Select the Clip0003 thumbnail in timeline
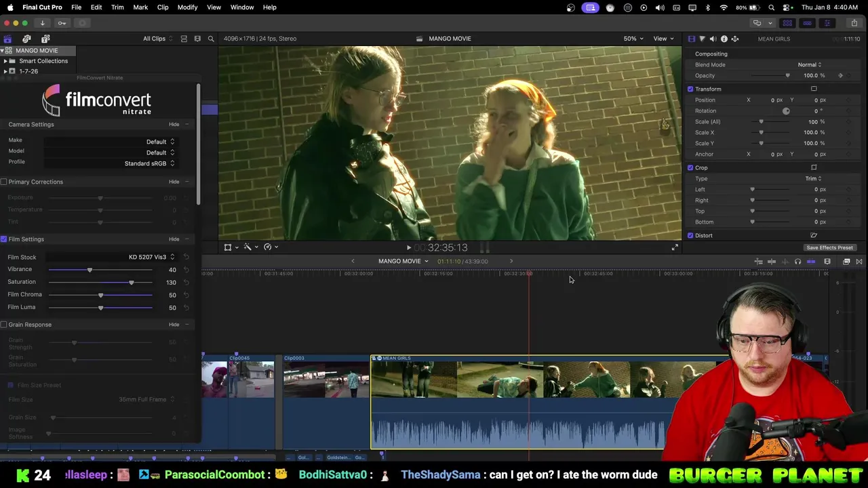 pyautogui.click(x=326, y=380)
